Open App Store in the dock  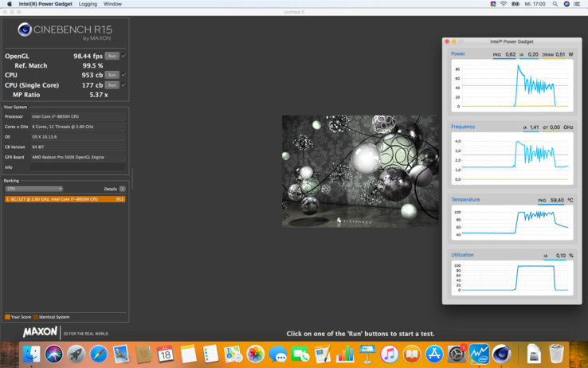tap(434, 354)
